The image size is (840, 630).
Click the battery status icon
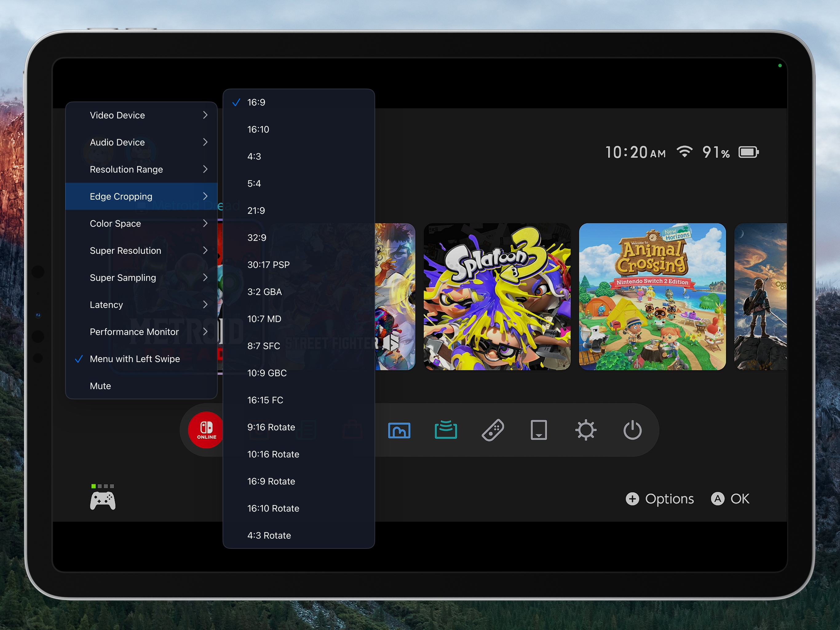pos(748,152)
